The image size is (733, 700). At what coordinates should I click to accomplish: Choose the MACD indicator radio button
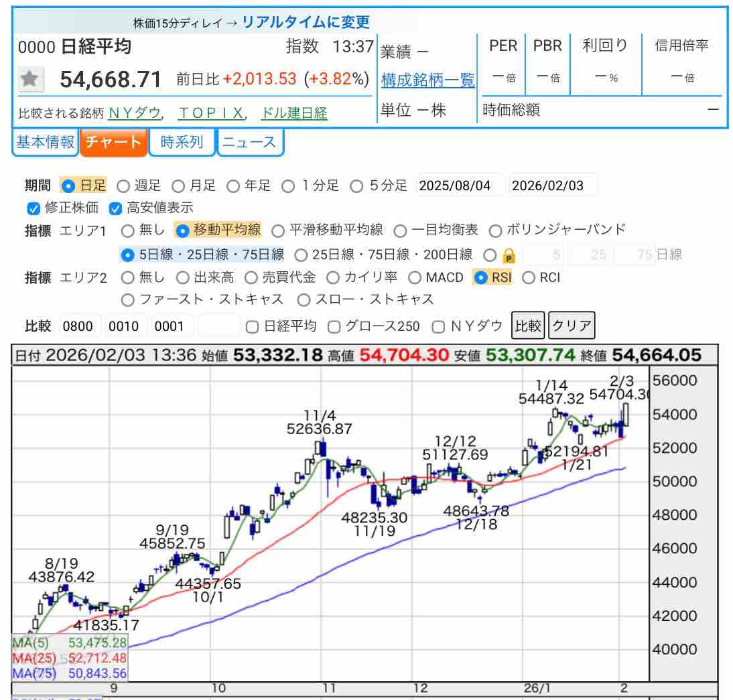pos(414,277)
